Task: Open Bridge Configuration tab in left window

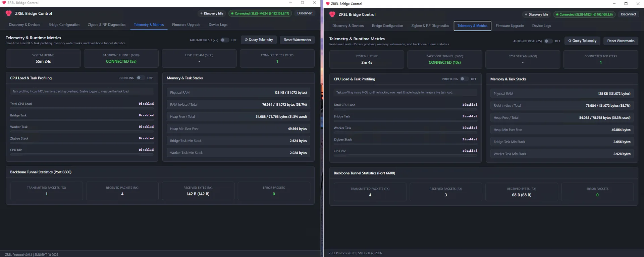Action: coord(64,25)
